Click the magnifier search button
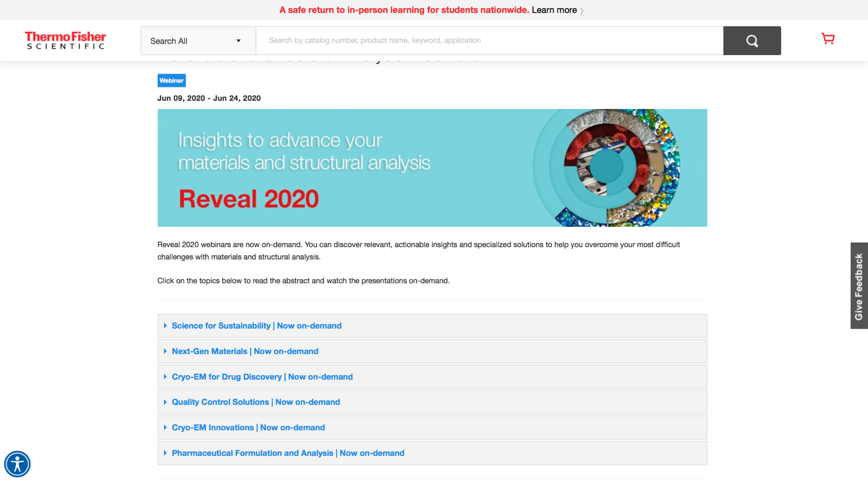The height and width of the screenshot is (485, 868). [x=752, y=41]
